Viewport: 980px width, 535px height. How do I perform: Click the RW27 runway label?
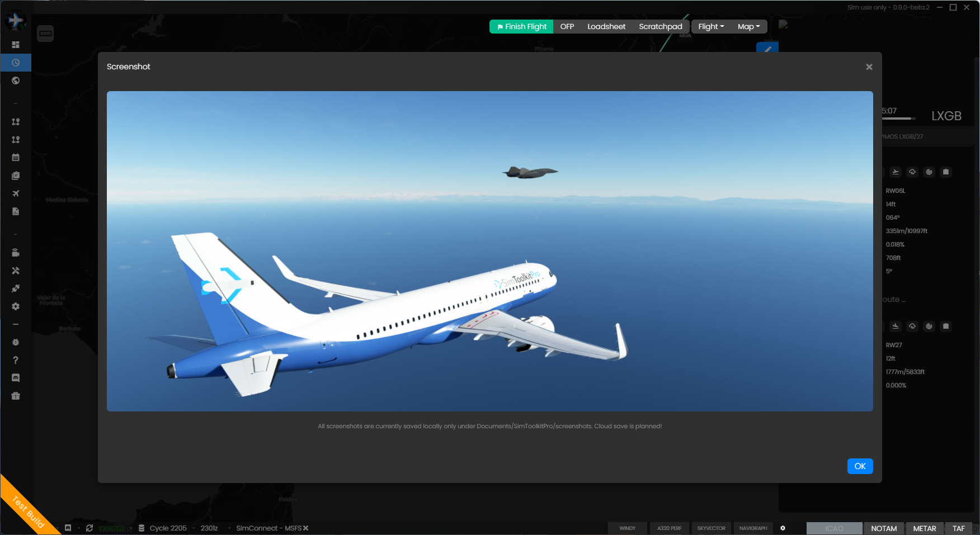pyautogui.click(x=894, y=345)
